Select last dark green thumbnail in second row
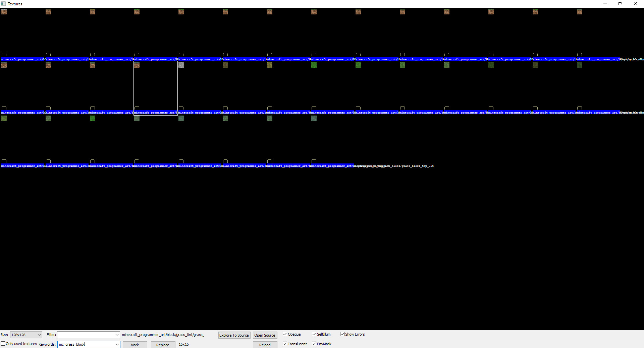 tap(579, 65)
